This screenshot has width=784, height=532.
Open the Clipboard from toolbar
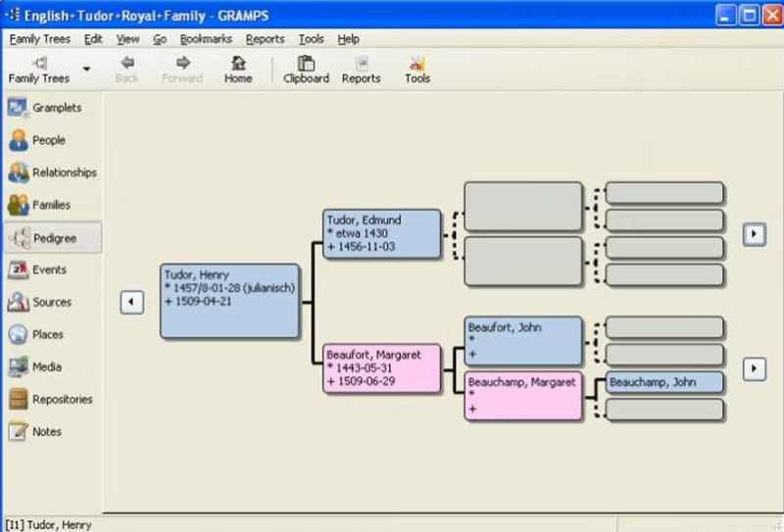tap(306, 70)
